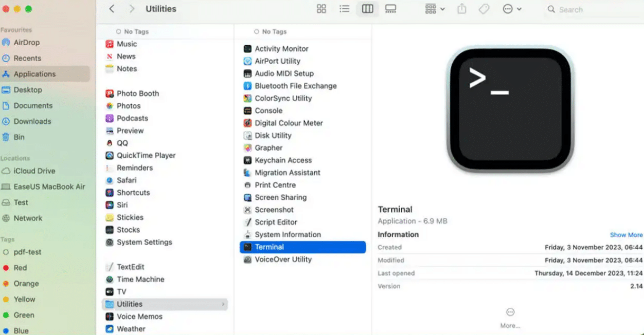The width and height of the screenshot is (644, 335).
Task: Open Disk Utility from the Utilities column
Action: point(273,135)
